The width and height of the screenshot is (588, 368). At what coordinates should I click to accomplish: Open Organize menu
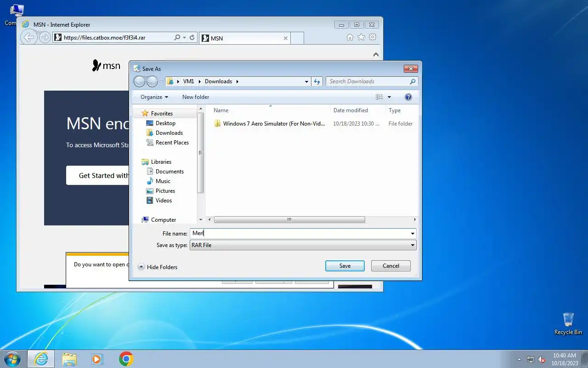click(x=154, y=97)
